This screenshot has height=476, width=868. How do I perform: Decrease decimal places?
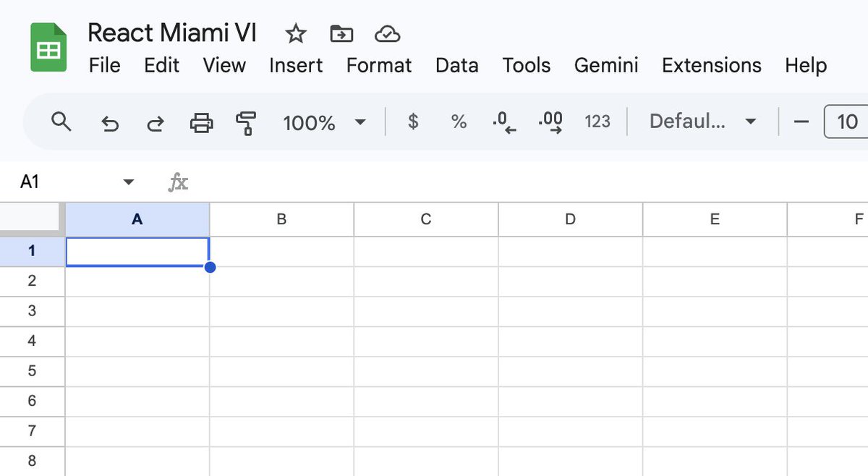coord(504,123)
